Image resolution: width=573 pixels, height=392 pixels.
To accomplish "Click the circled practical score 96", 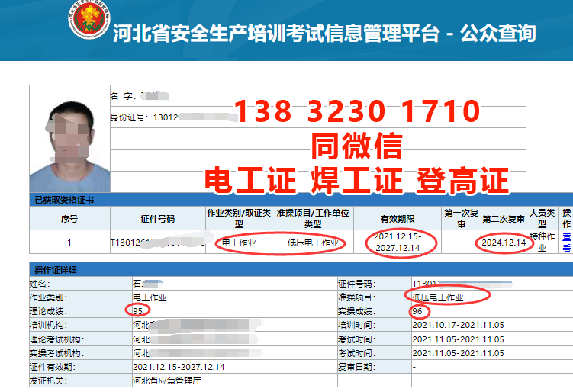I will click(x=417, y=310).
